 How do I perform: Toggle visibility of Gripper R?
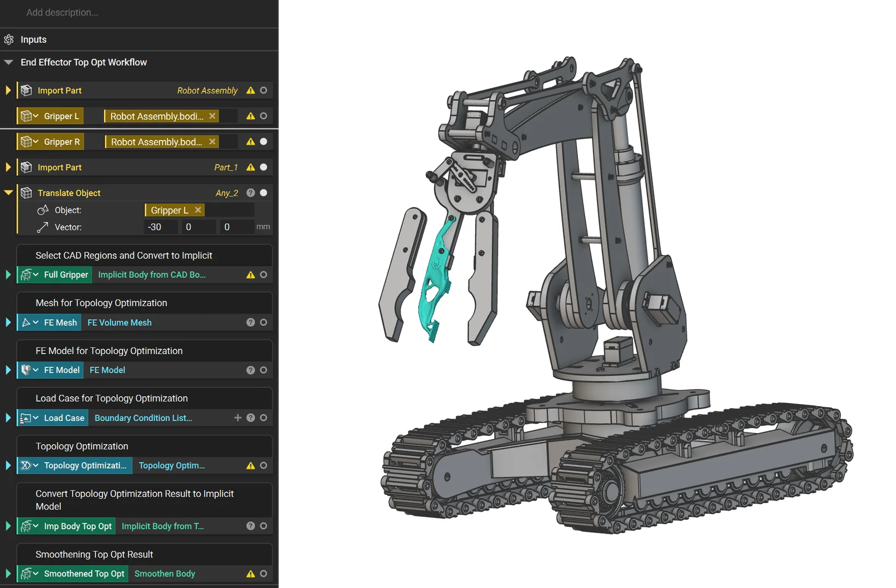pos(264,142)
